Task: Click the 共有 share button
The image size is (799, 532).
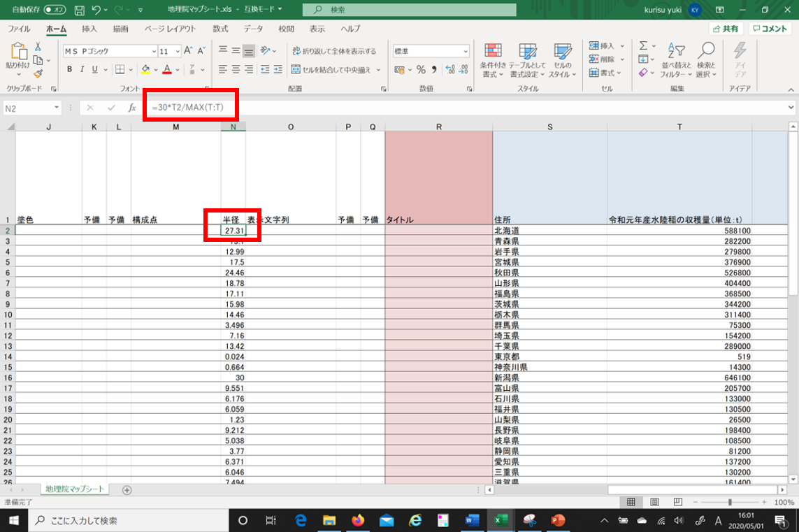Action: tap(725, 29)
